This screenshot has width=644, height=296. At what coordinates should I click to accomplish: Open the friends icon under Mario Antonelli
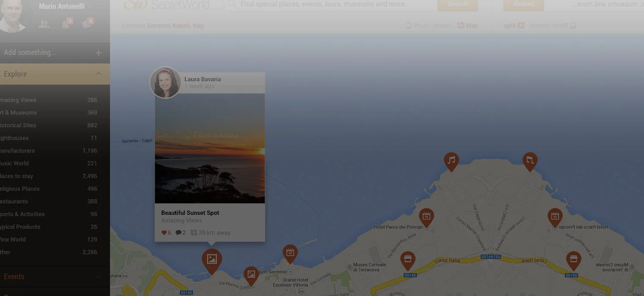(x=44, y=25)
